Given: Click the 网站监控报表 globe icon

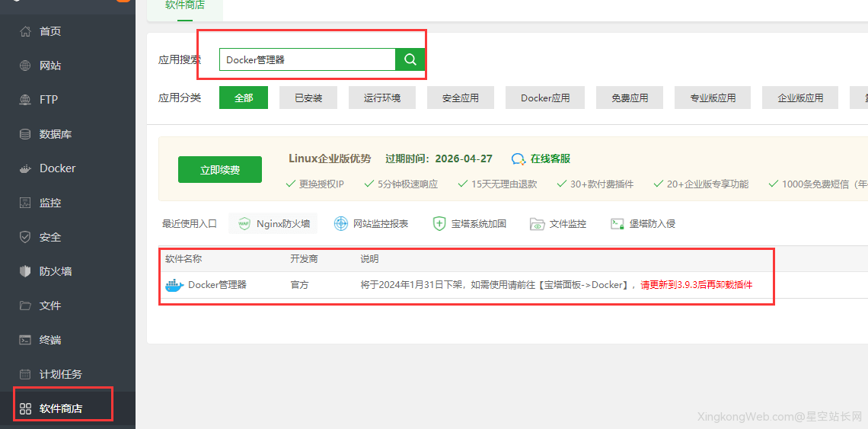Looking at the screenshot, I should tap(341, 224).
